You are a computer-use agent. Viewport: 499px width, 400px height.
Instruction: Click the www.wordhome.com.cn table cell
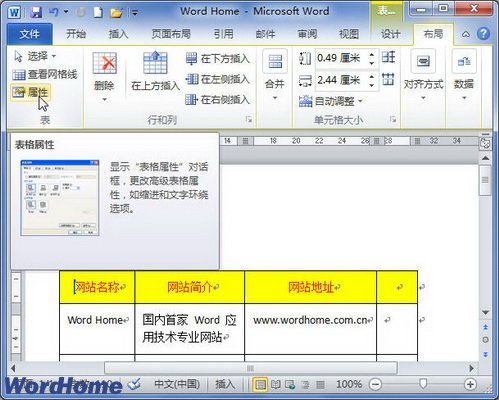pyautogui.click(x=310, y=329)
